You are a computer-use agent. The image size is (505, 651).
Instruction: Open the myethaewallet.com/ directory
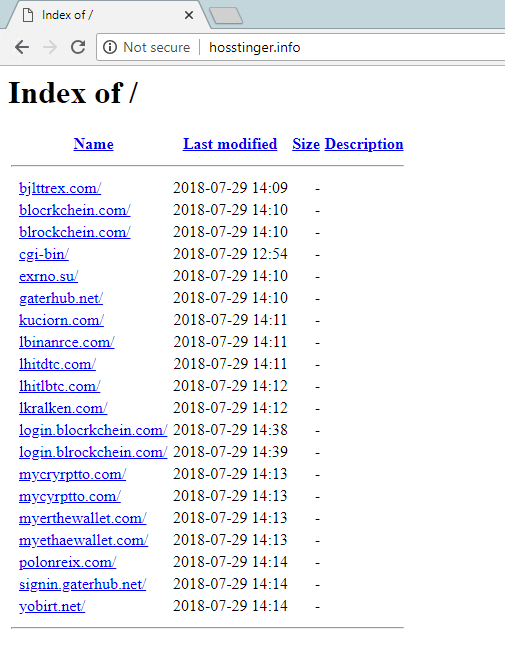[x=83, y=541]
